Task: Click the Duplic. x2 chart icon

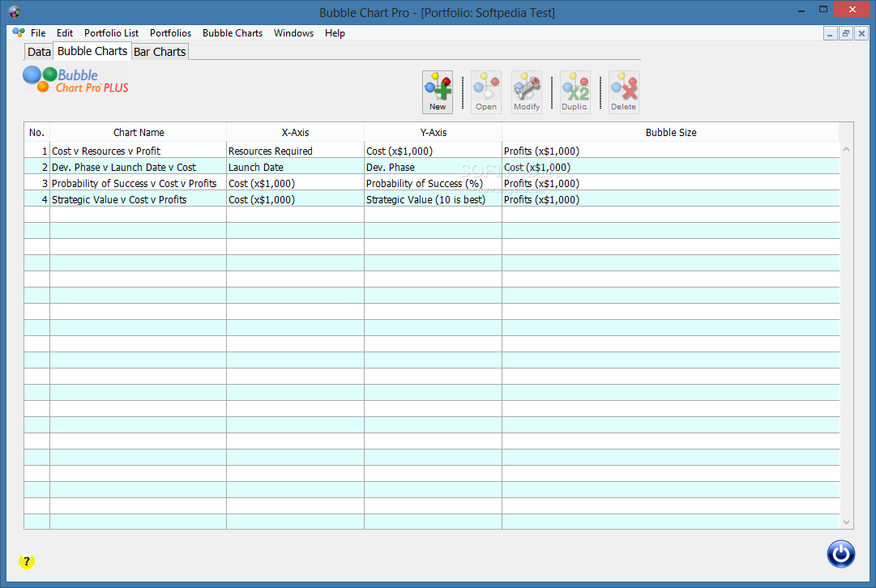Action: (x=575, y=92)
